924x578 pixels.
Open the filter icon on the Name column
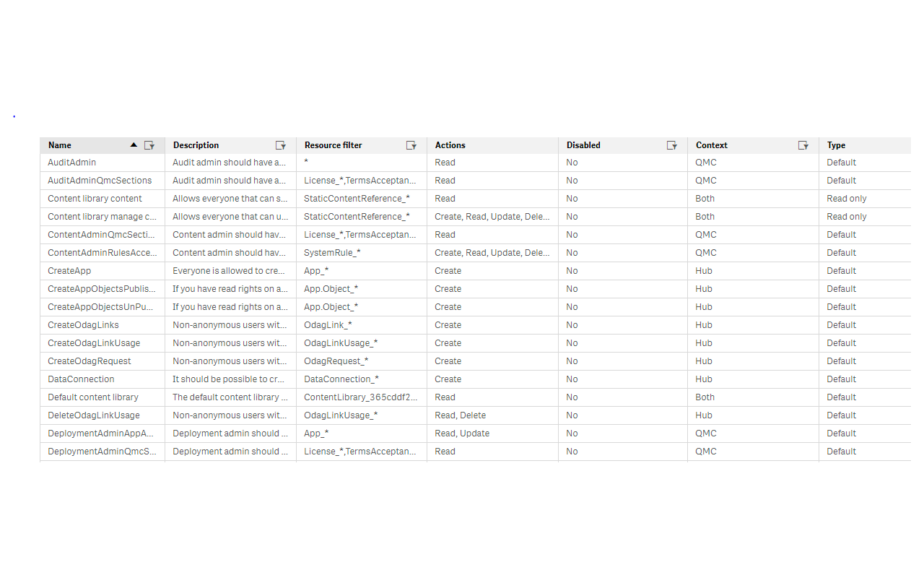(149, 145)
